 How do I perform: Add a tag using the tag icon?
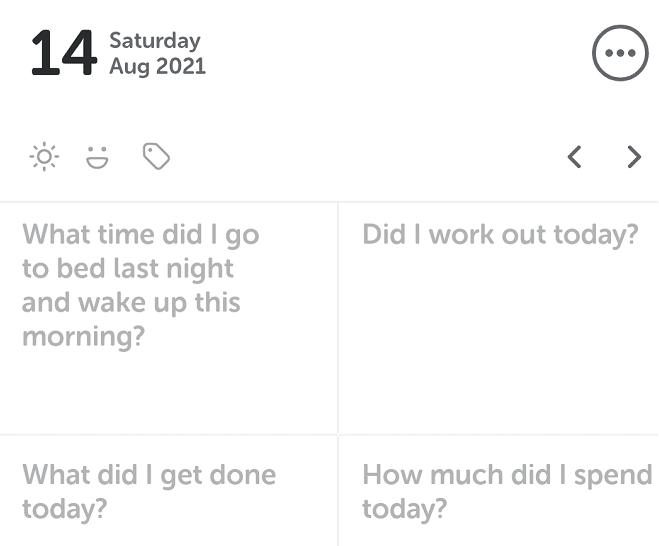156,157
